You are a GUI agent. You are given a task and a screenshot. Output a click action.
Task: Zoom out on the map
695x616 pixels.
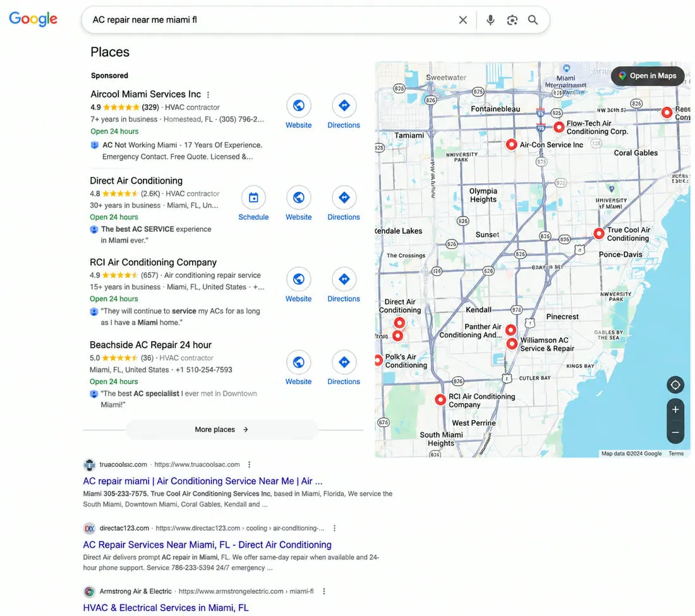675,433
